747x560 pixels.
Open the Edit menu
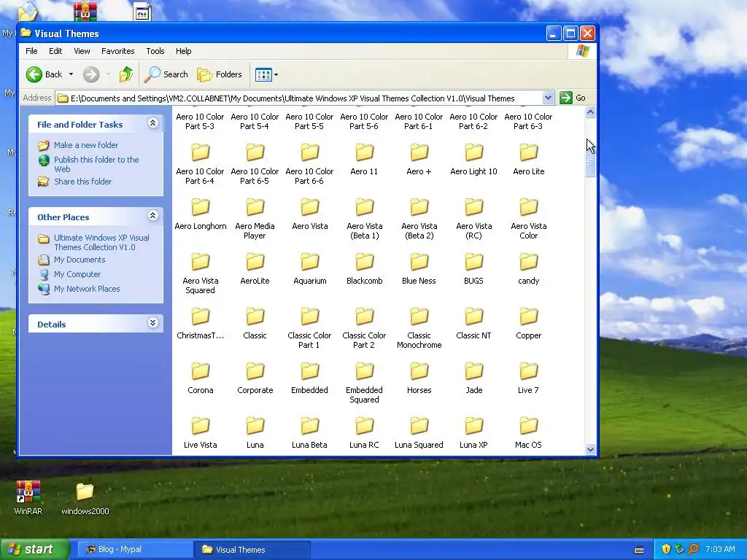(x=55, y=51)
